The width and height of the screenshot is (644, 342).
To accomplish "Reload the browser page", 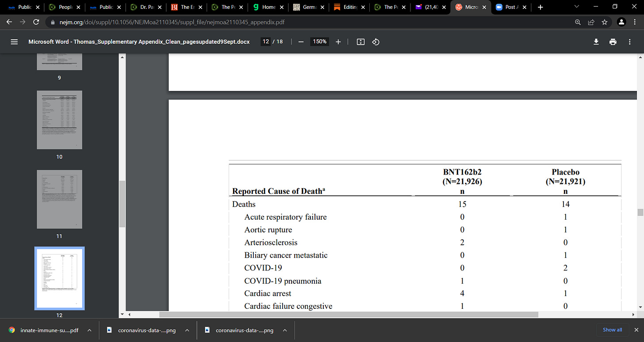I will [x=36, y=22].
